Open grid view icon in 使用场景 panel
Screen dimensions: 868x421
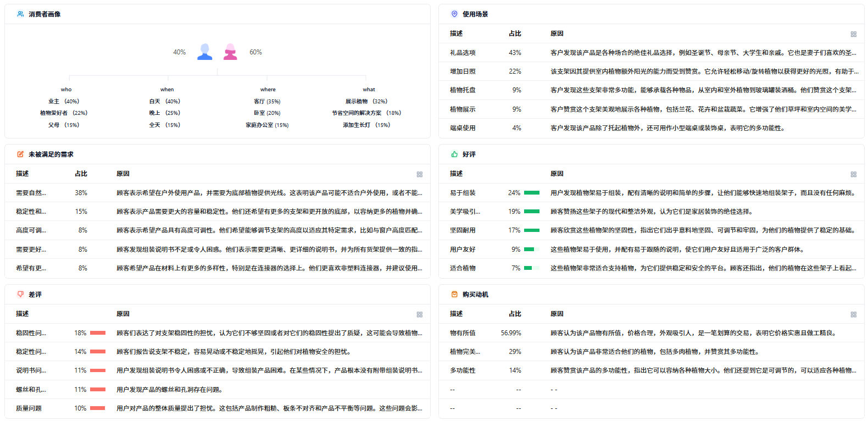click(854, 34)
